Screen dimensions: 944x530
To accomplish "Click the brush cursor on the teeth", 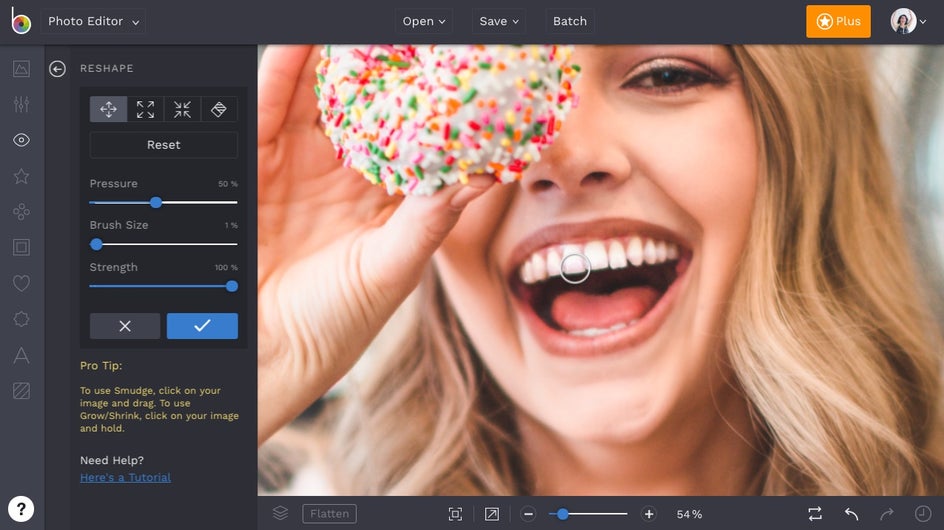I will click(x=574, y=268).
